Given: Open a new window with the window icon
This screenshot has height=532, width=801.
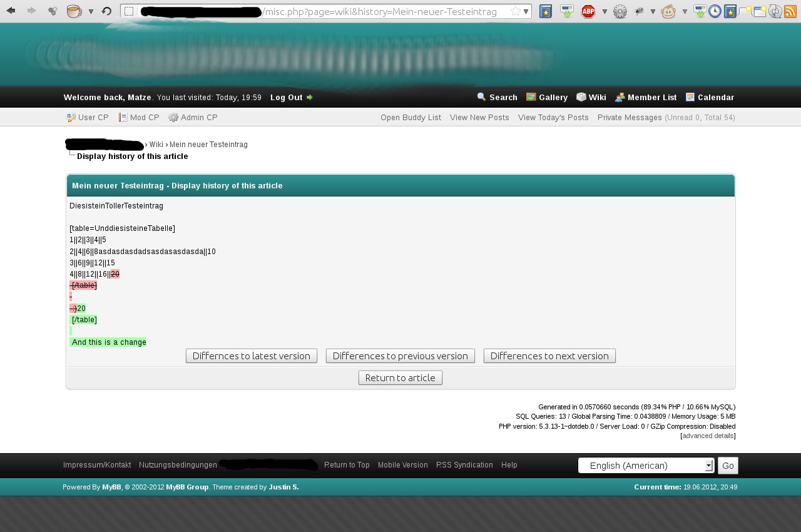Looking at the screenshot, I should 760,11.
